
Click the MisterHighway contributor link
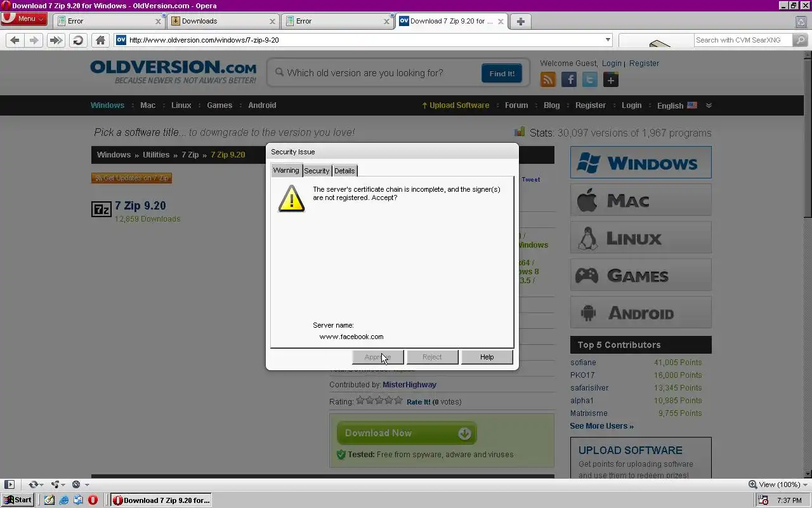(409, 385)
